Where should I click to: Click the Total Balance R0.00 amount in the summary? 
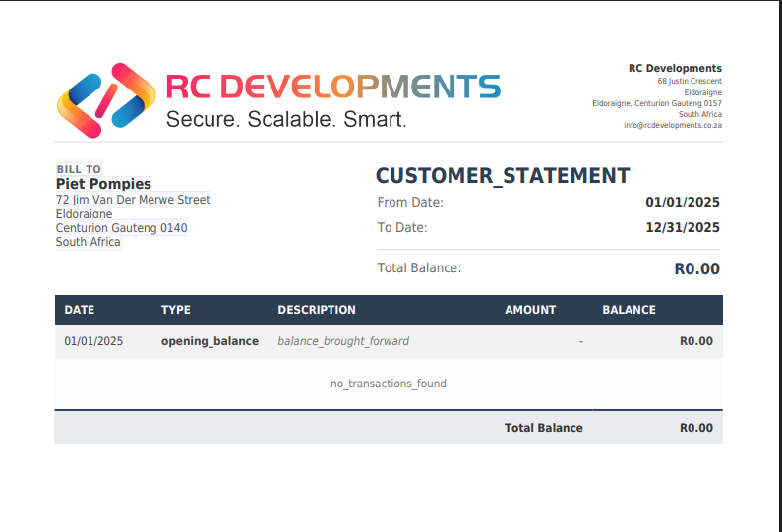point(696,268)
